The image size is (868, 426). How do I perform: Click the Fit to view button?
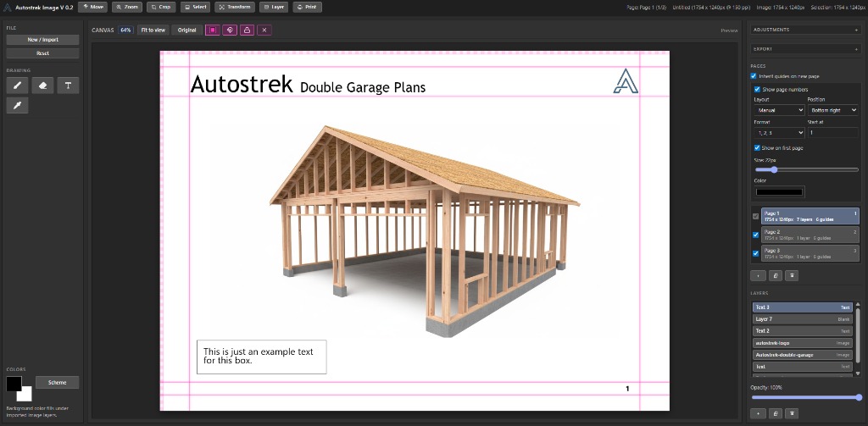point(153,30)
